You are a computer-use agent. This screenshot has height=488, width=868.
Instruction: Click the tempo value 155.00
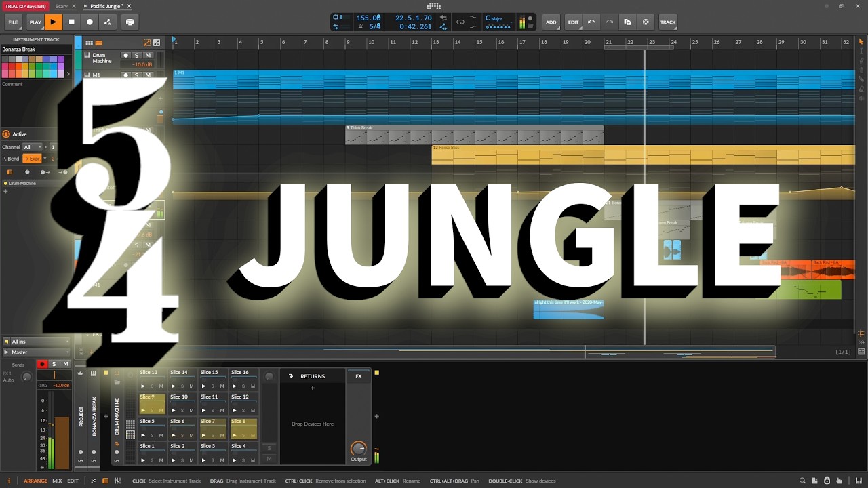click(x=368, y=18)
